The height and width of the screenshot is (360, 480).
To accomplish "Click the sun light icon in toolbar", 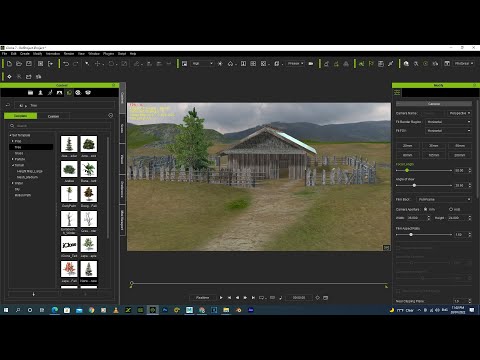I will coord(220,64).
